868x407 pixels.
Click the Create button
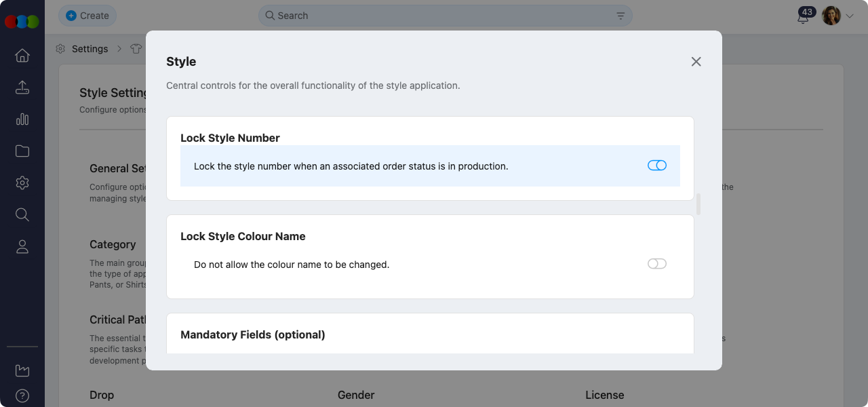(x=87, y=16)
